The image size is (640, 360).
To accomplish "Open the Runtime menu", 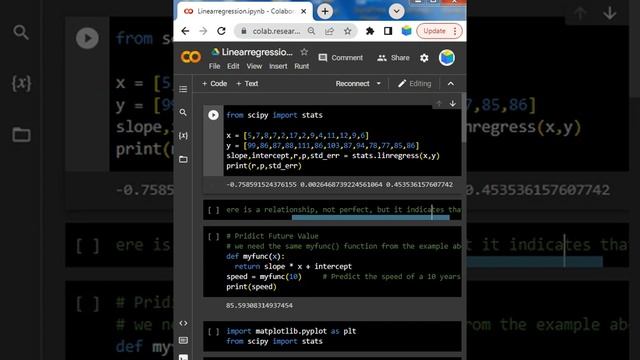I will click(x=302, y=66).
